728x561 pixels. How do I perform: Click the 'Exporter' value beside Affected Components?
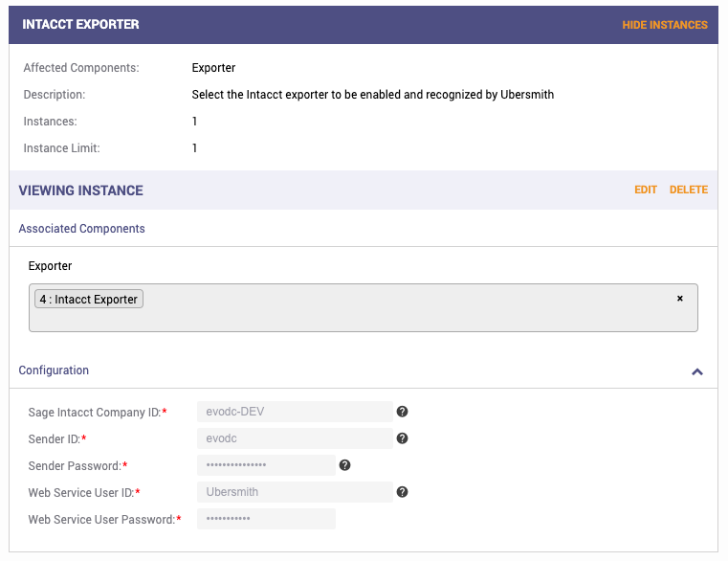point(213,68)
